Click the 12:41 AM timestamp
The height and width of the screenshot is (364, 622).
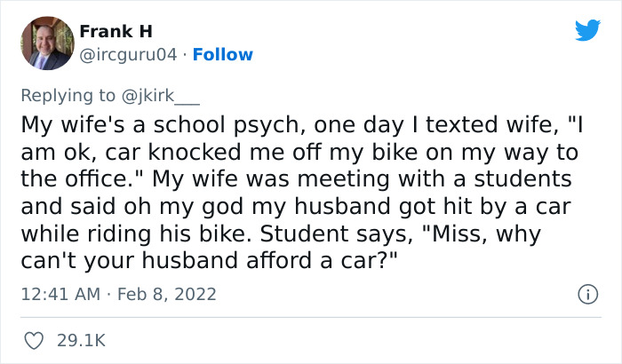pos(60,293)
